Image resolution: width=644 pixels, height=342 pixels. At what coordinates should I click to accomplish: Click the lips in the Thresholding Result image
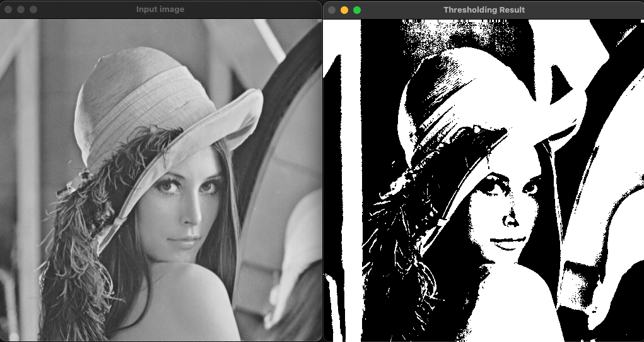(x=507, y=242)
